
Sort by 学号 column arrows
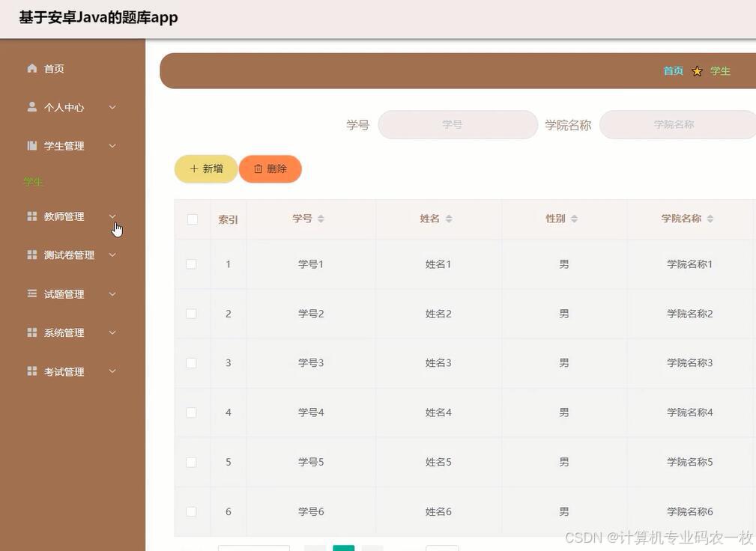[x=321, y=219]
